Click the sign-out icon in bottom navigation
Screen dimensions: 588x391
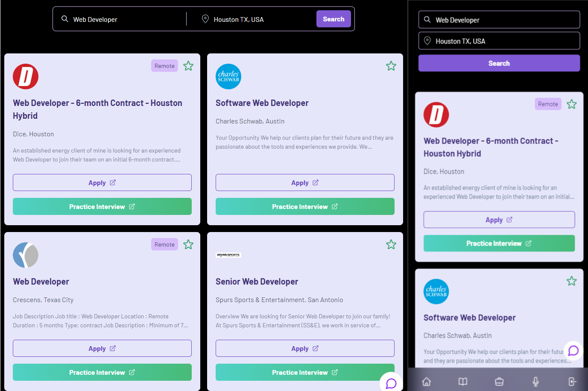point(571,381)
